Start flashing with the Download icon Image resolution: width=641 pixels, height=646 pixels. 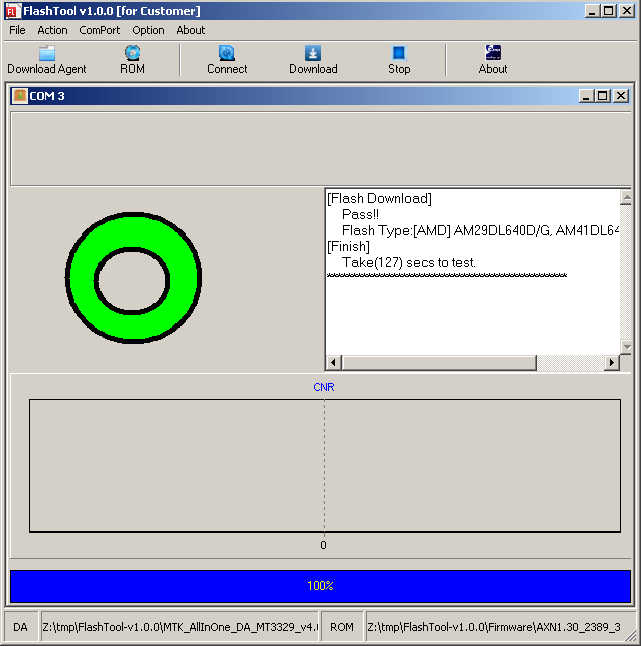pyautogui.click(x=313, y=53)
